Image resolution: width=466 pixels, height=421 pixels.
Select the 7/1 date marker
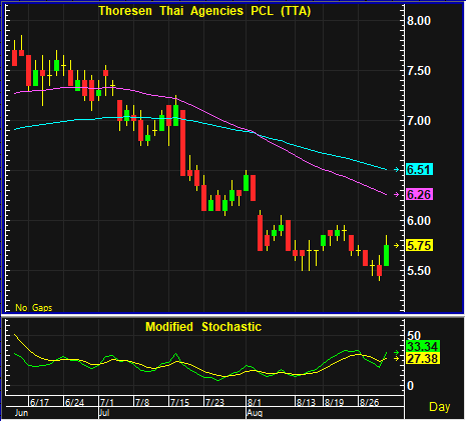pyautogui.click(x=107, y=402)
